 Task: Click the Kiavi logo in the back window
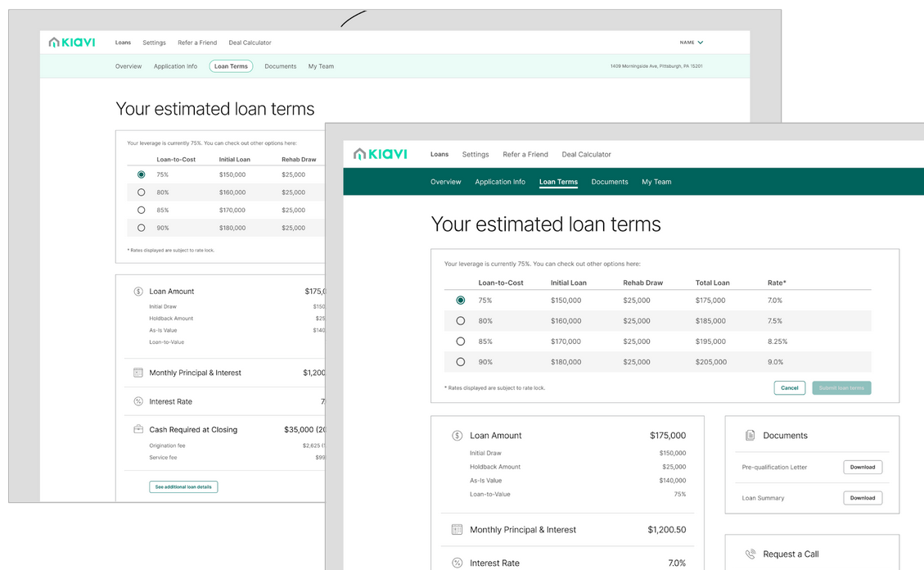[x=72, y=42]
